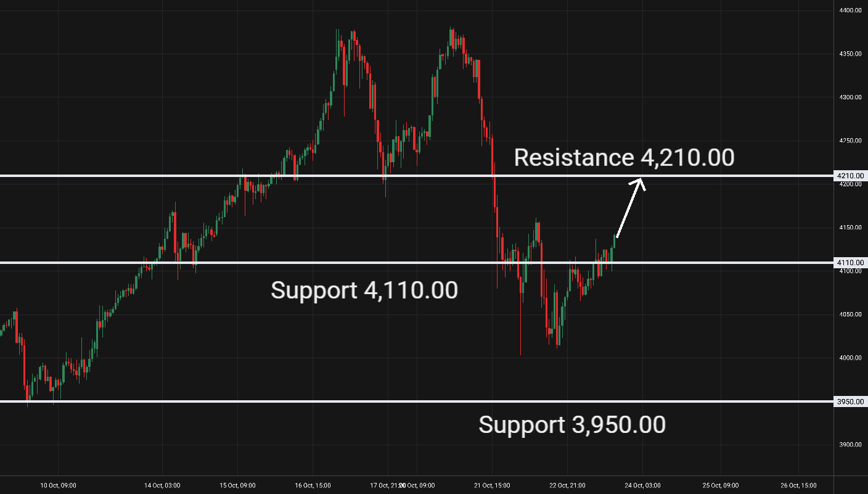Click the 4110.00 price tag on axis
This screenshot has width=868, height=494.
click(850, 263)
